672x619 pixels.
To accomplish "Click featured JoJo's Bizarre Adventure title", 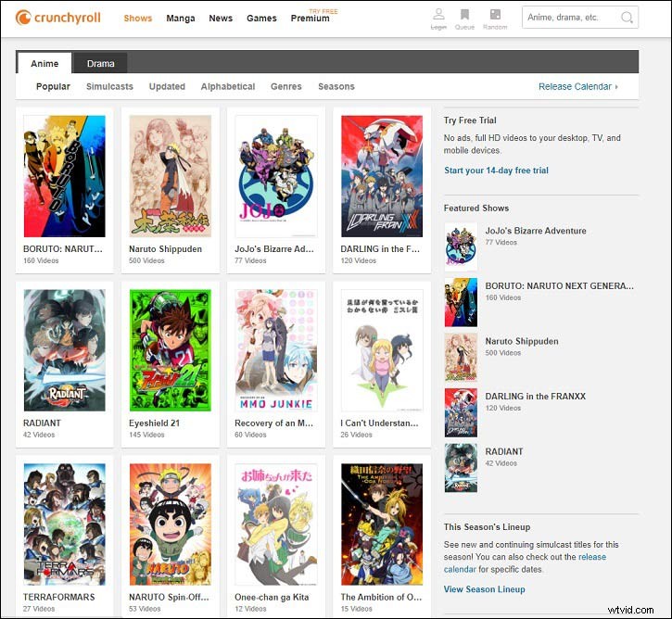I will [x=536, y=231].
